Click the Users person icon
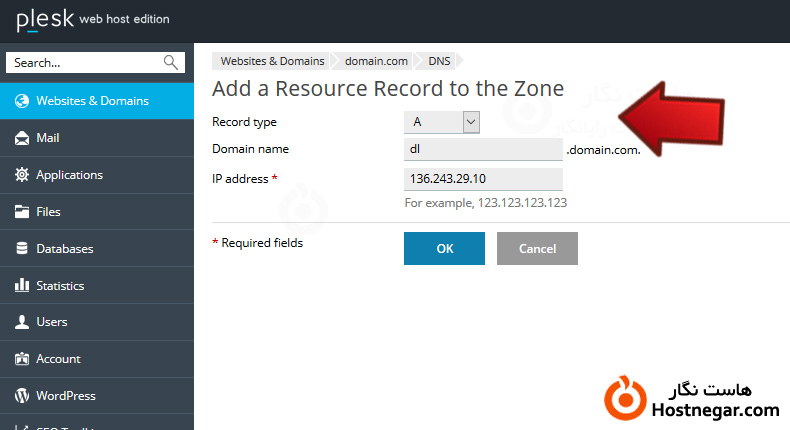 21,322
